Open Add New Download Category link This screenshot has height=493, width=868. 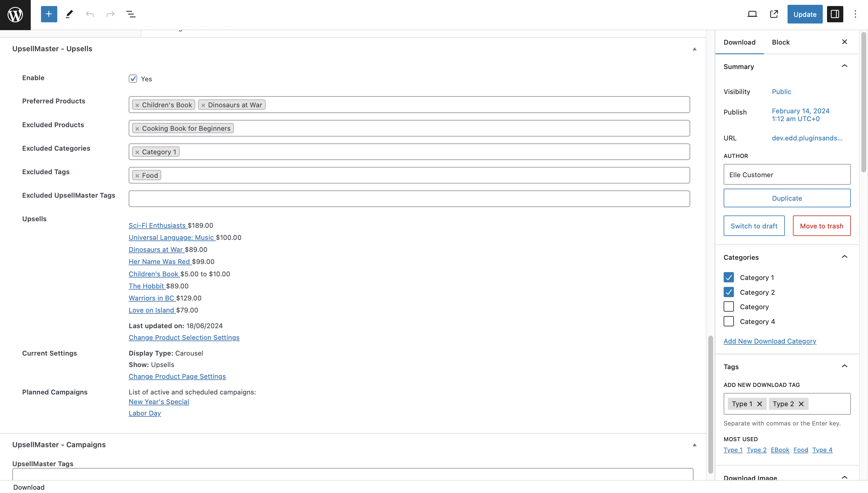tap(769, 341)
